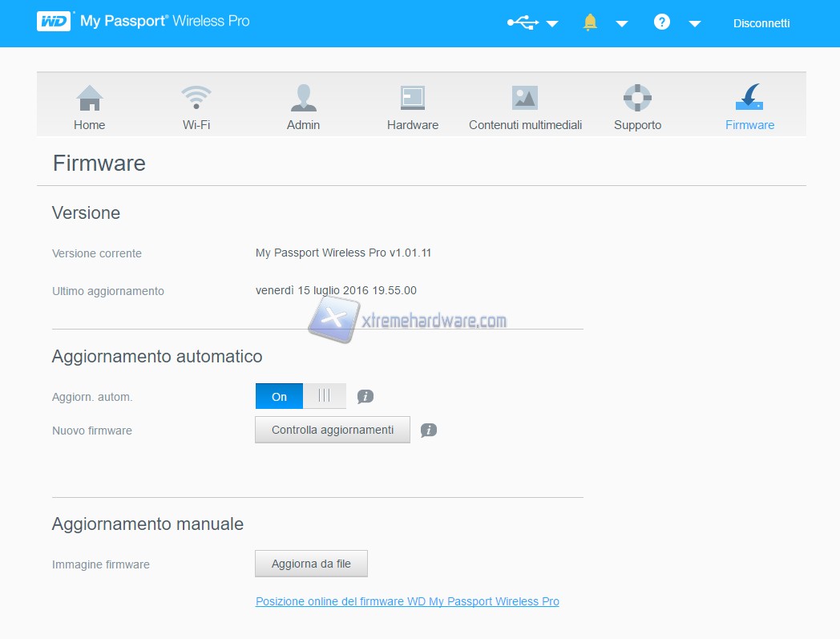
Task: Click the USB status icon
Action: [x=523, y=22]
